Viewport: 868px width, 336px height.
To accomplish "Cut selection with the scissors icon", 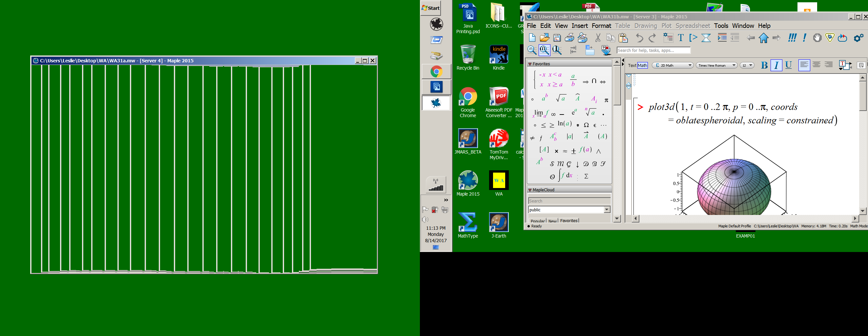I will 598,38.
